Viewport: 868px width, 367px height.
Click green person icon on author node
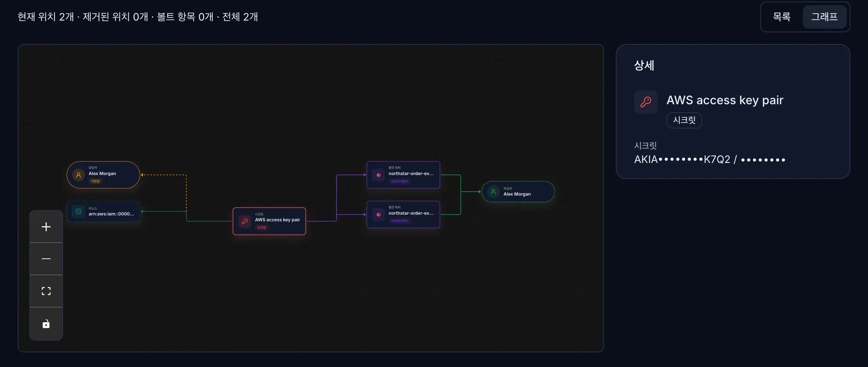tap(493, 192)
